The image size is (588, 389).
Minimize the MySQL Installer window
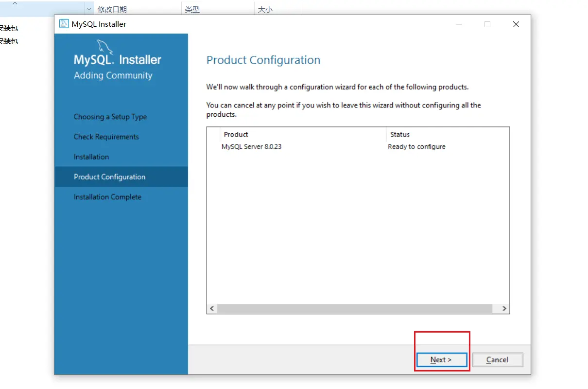coord(459,24)
